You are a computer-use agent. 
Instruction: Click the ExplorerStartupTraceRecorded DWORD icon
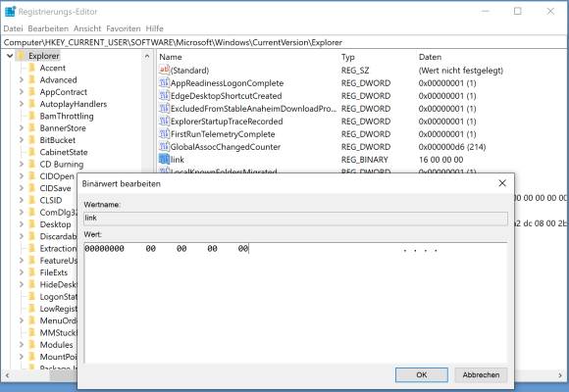pos(164,122)
